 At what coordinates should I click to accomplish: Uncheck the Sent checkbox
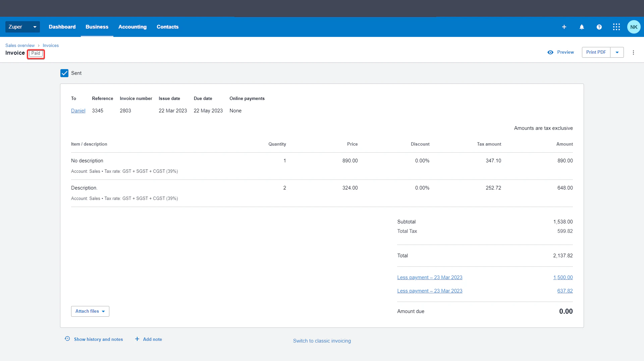[64, 73]
